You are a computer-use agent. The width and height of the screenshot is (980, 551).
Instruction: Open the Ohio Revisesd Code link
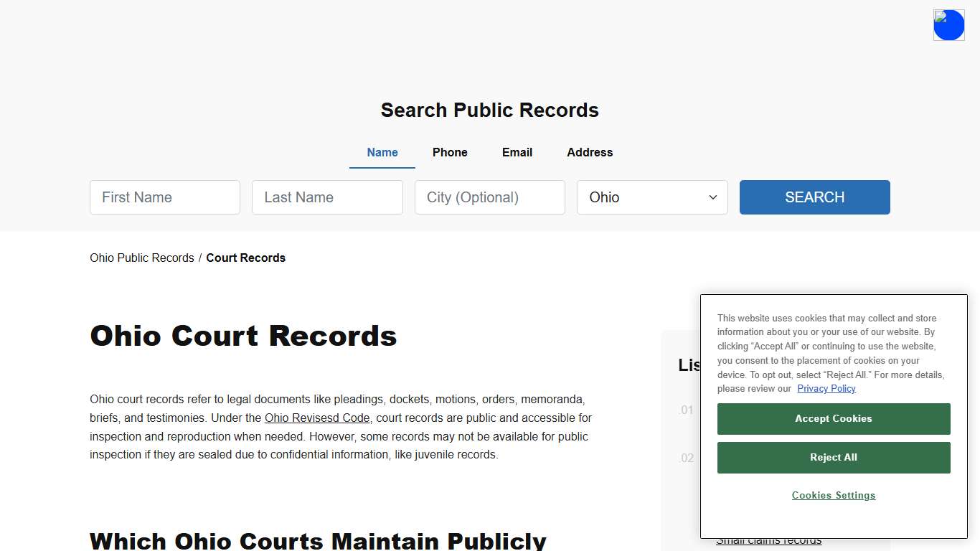point(317,418)
